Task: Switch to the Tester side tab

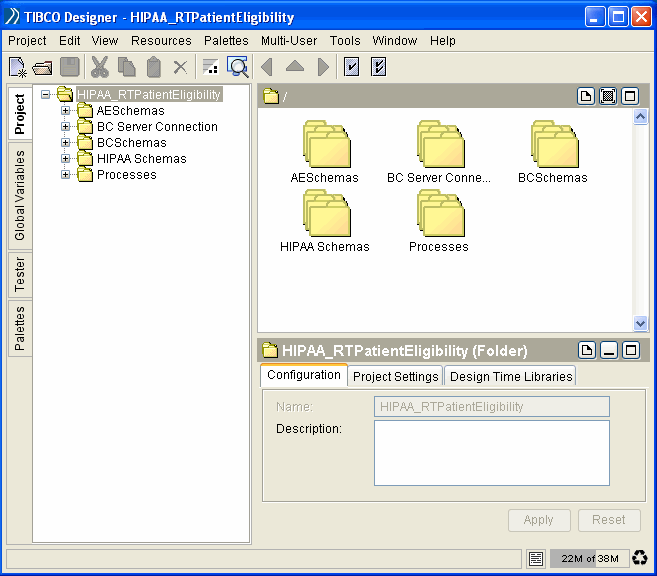Action: click(20, 275)
